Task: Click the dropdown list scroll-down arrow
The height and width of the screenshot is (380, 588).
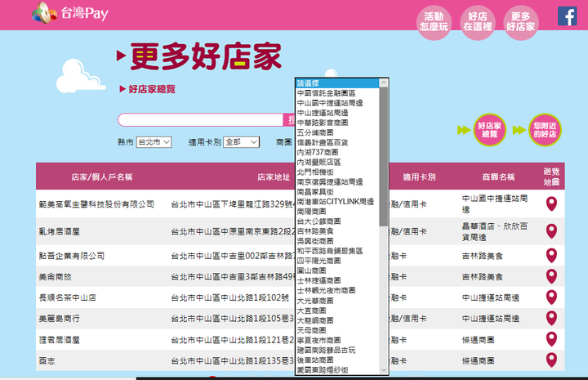Action: (384, 370)
